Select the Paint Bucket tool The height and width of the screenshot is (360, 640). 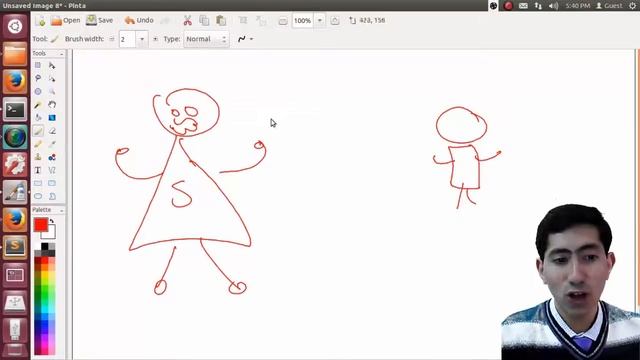tap(38, 118)
